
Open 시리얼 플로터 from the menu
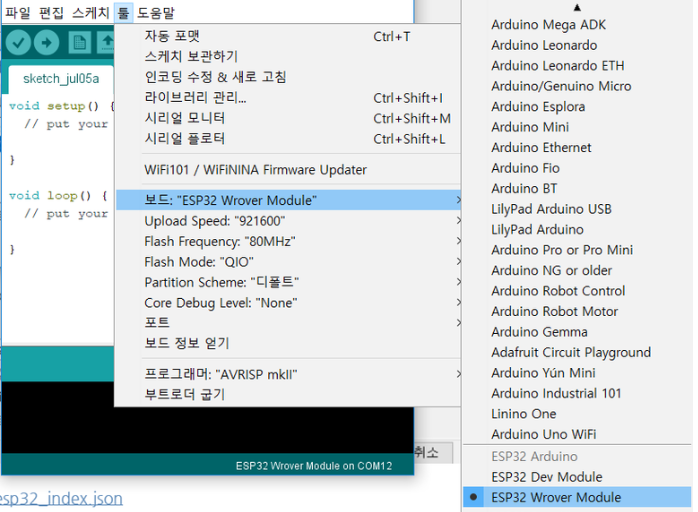click(x=288, y=138)
